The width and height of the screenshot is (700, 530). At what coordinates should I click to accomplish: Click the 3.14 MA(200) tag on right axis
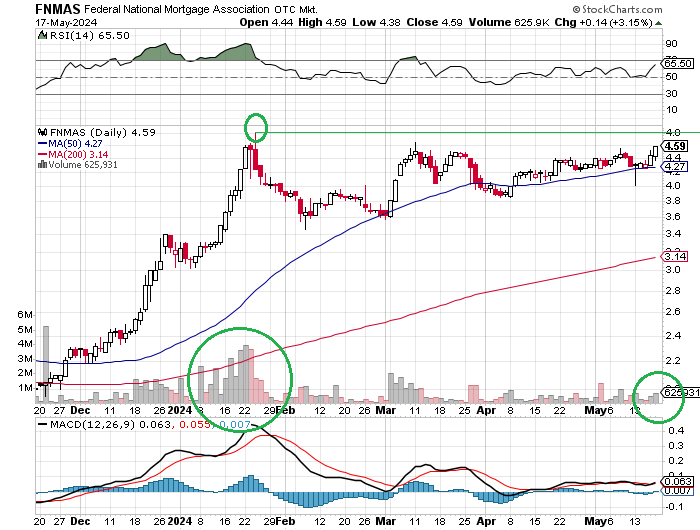[x=675, y=256]
